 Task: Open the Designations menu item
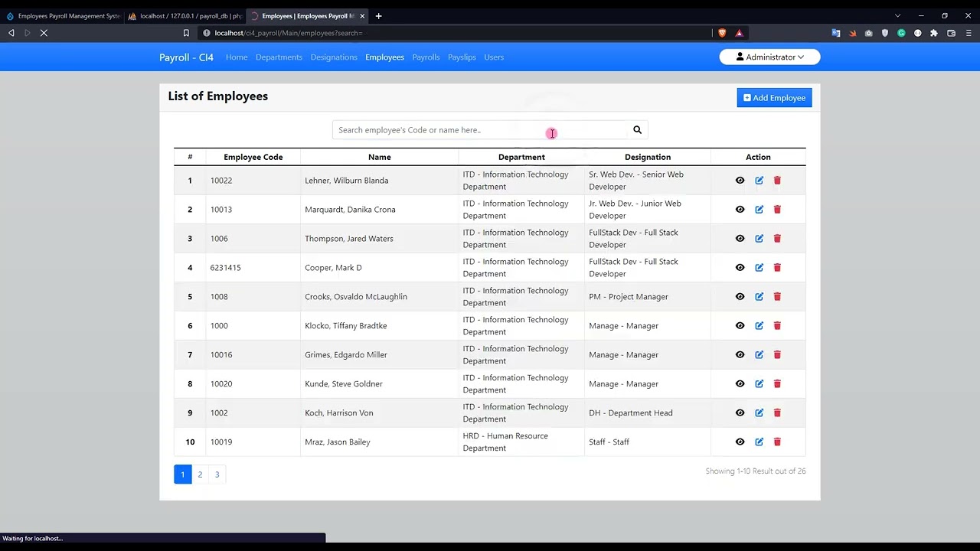tap(334, 57)
